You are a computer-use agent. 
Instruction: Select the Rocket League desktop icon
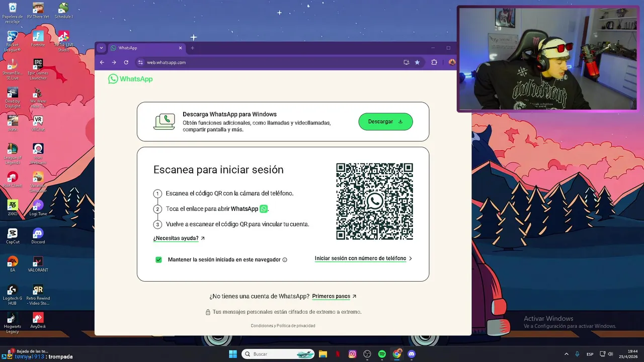(x=13, y=41)
